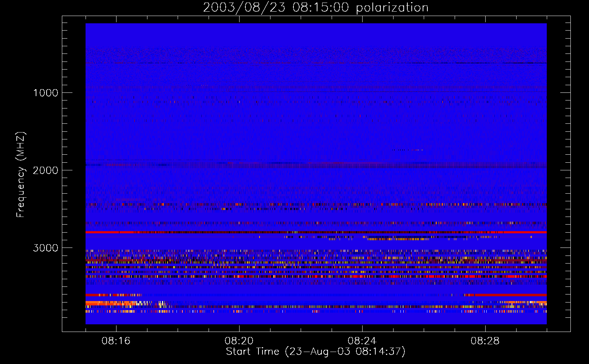This screenshot has height=364, width=589.
Task: Click the "08:20" time tick label
Action: pos(239,341)
